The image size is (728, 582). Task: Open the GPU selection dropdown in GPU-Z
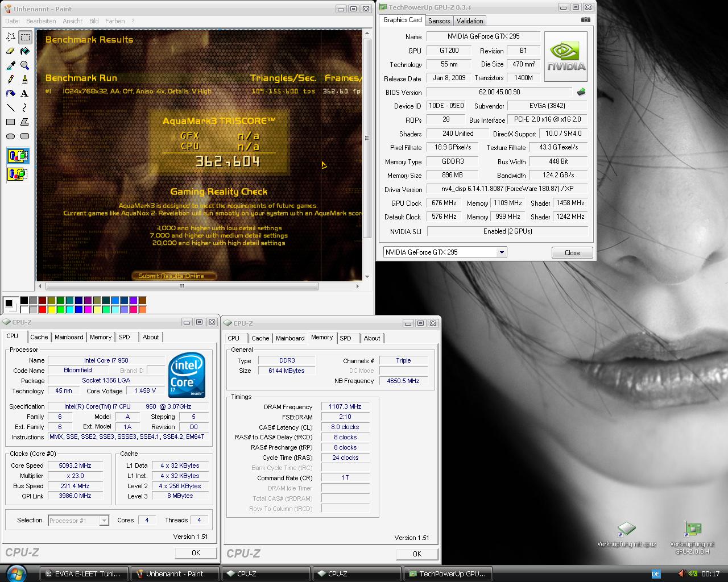pyautogui.click(x=502, y=252)
